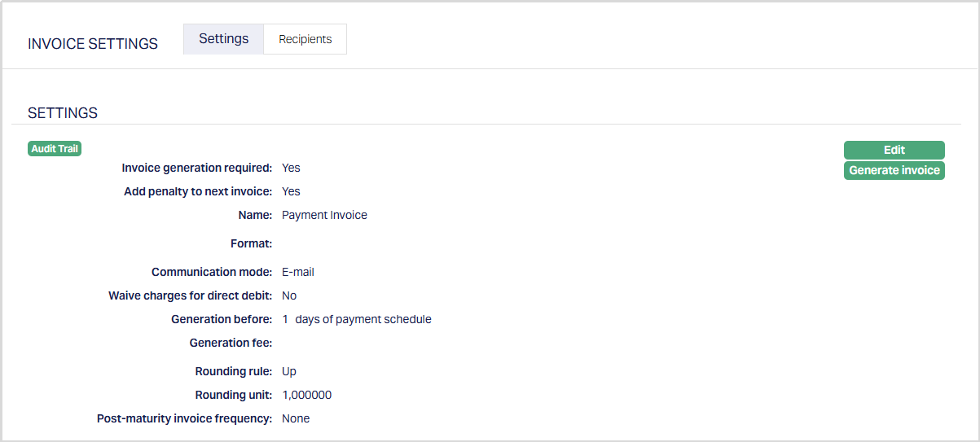Open the Recipients tab
This screenshot has width=980, height=442.
305,39
